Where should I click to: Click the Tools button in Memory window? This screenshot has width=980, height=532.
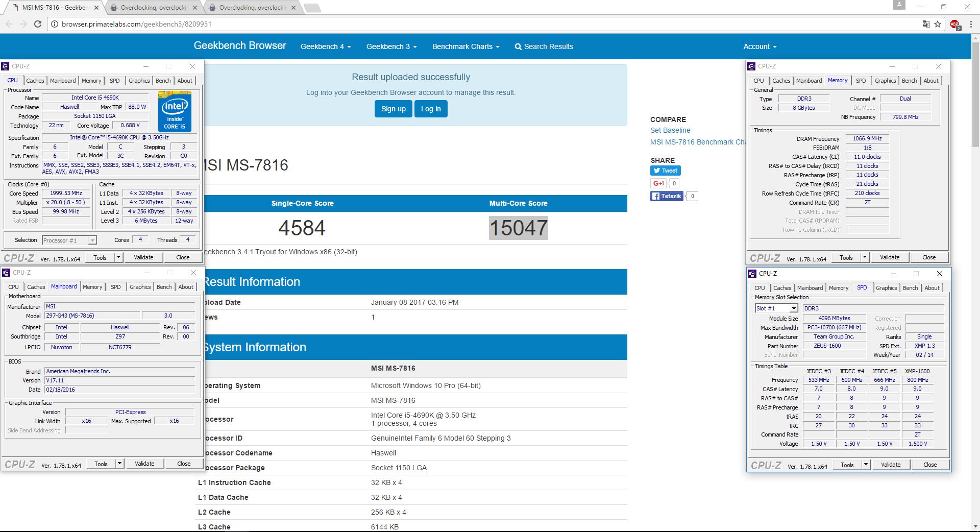coord(846,257)
